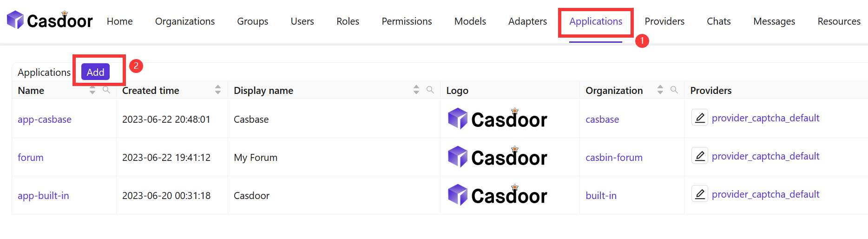Open the app-casbase application link

pyautogui.click(x=45, y=119)
